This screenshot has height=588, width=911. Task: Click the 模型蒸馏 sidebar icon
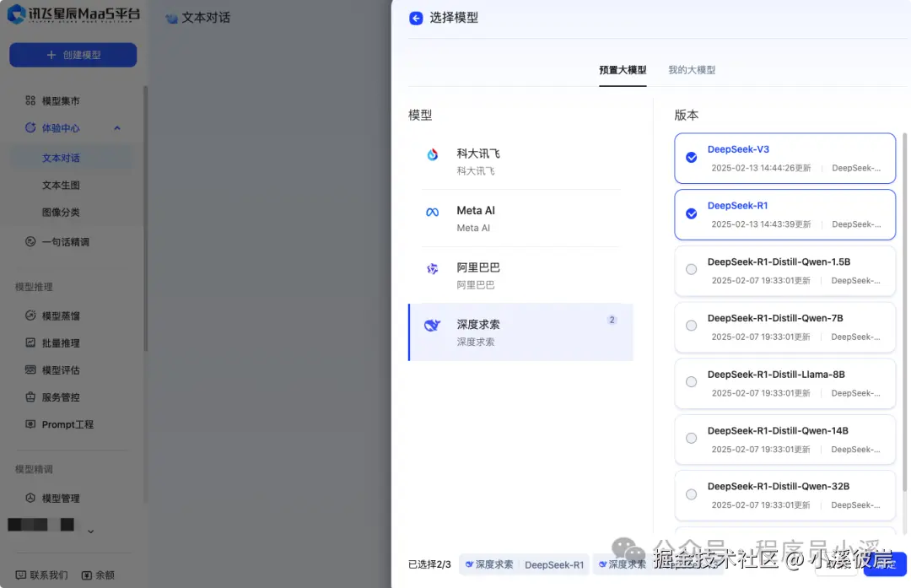30,315
